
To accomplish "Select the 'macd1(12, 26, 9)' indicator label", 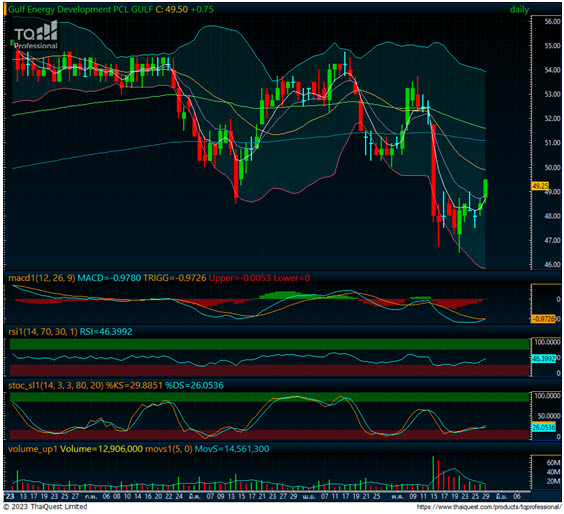I will [x=42, y=278].
